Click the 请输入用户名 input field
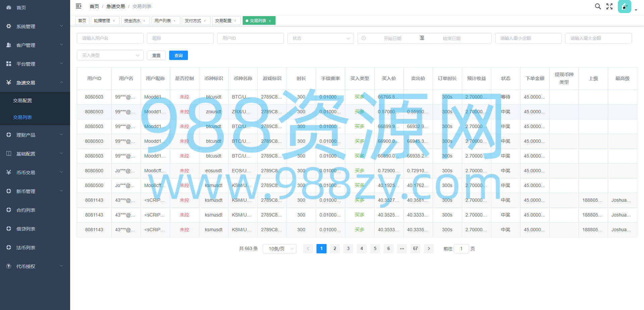 pos(110,38)
